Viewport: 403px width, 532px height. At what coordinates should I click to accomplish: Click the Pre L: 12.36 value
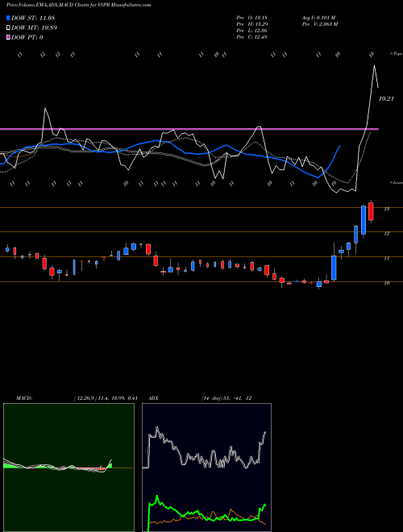[251, 30]
